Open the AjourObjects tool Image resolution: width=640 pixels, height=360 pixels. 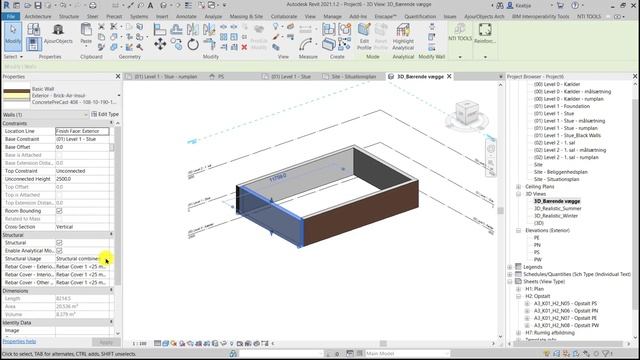coord(58,33)
